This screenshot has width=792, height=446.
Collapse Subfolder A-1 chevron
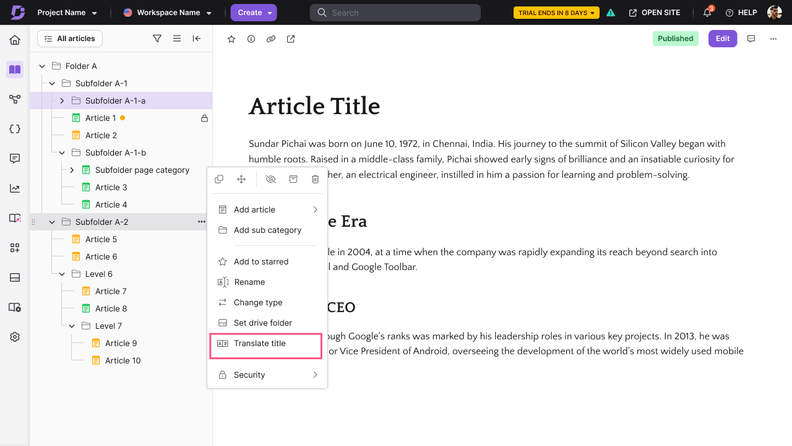tap(52, 83)
